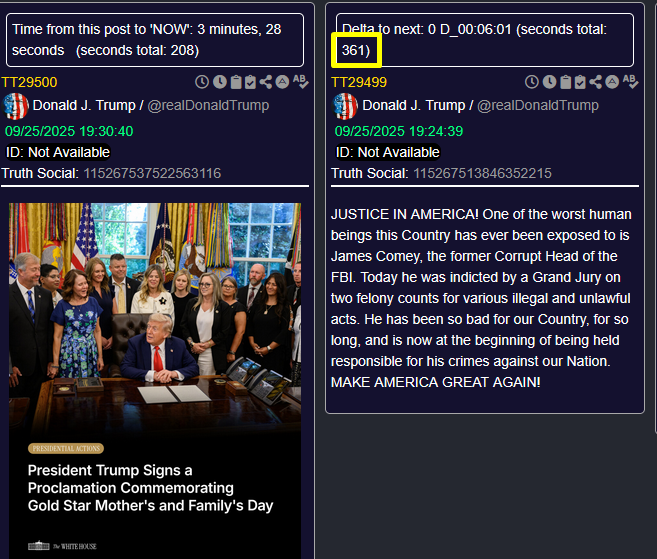Click circled A icon on TT29499
Viewport: 657px width, 559px height.
pyautogui.click(x=612, y=82)
